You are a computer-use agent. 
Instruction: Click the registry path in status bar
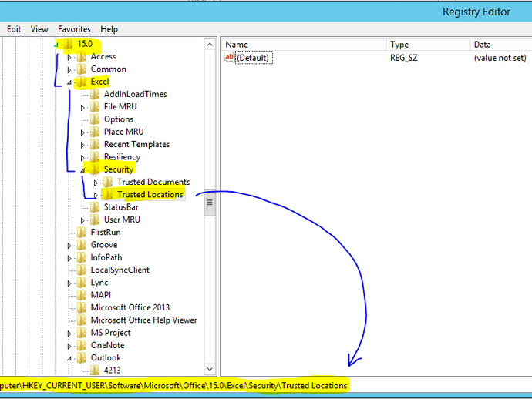(x=173, y=386)
